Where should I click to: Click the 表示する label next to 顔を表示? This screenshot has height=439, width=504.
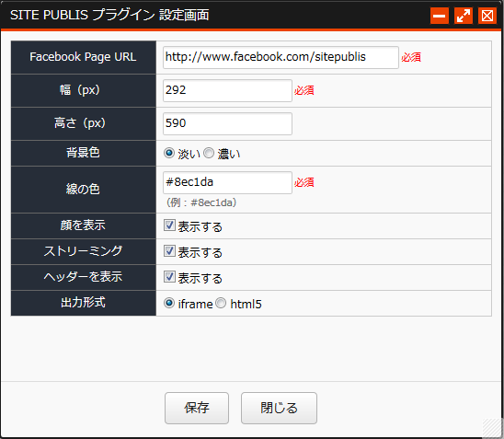pos(200,227)
